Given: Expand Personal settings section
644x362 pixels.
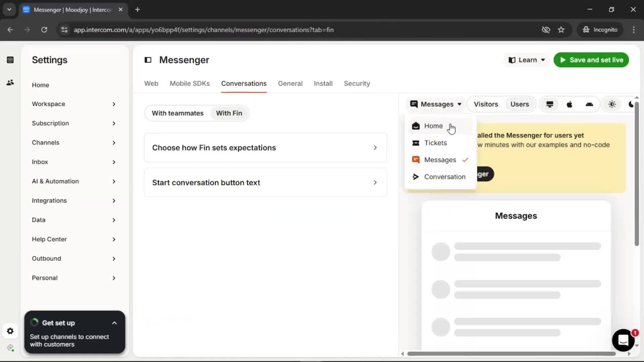Looking at the screenshot, I should pyautogui.click(x=74, y=278).
